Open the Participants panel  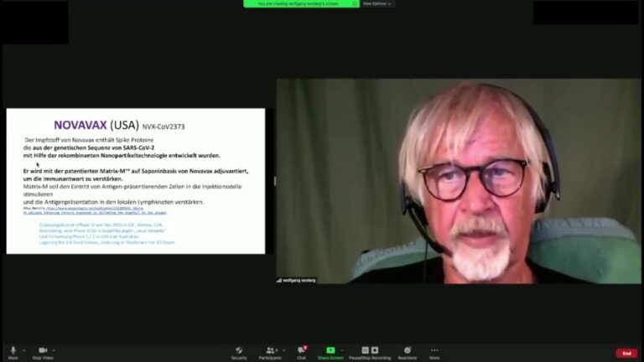click(x=270, y=352)
